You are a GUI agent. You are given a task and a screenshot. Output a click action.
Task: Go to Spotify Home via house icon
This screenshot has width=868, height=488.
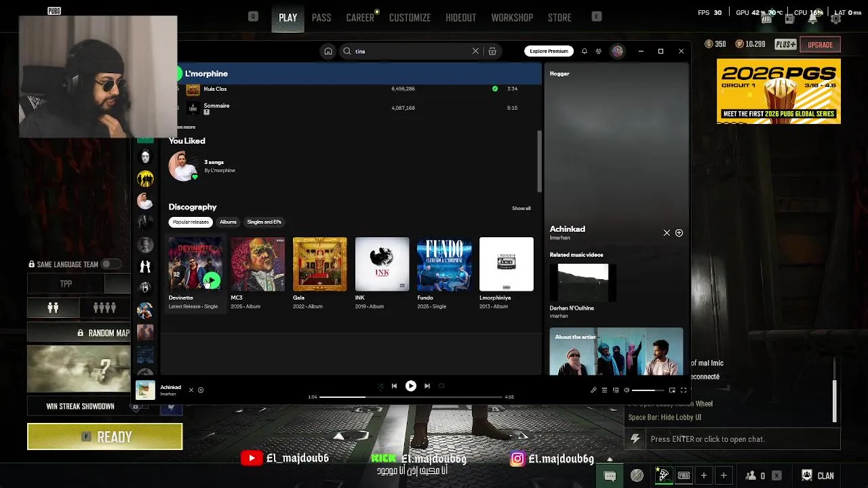click(328, 51)
